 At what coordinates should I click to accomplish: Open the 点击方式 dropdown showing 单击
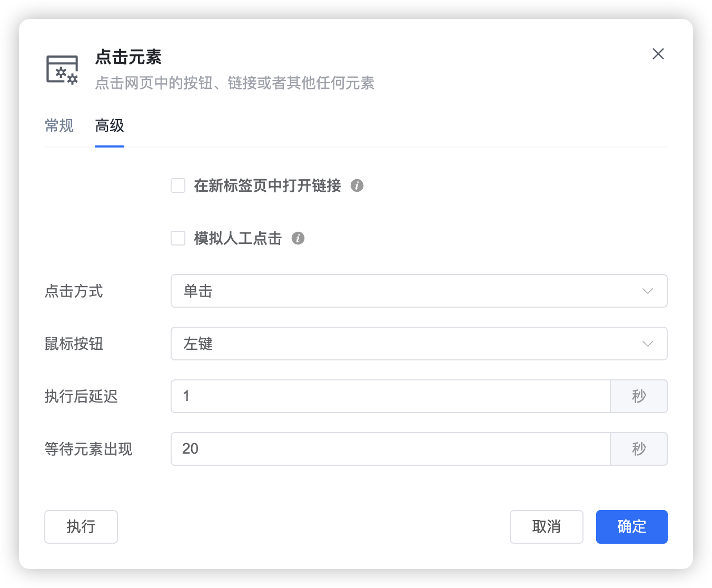pyautogui.click(x=419, y=291)
